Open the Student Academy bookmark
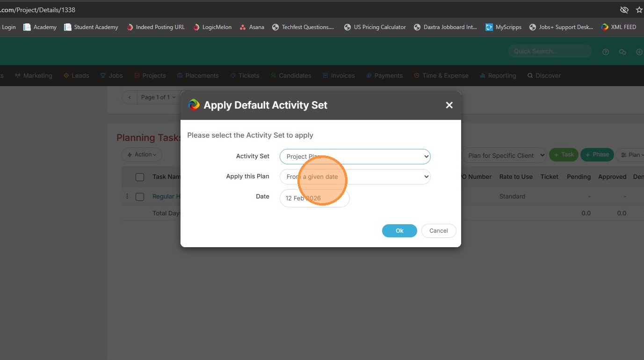The width and height of the screenshot is (644, 360). tap(91, 27)
